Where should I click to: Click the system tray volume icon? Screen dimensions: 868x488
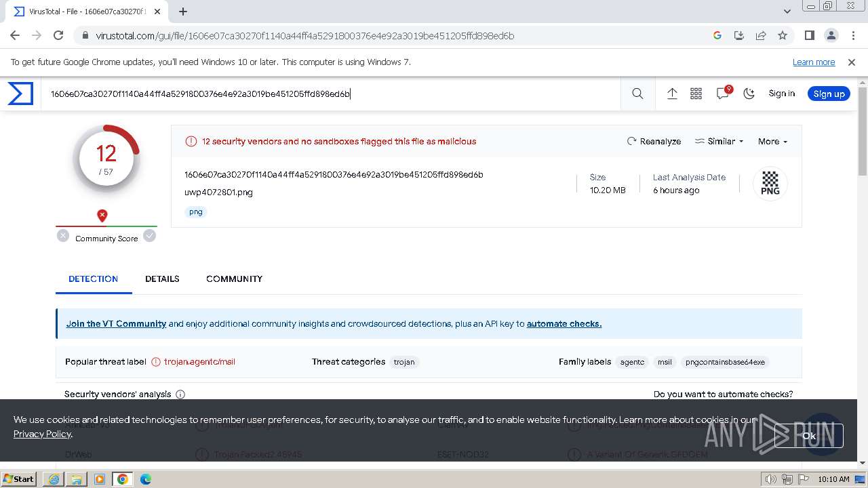click(770, 479)
